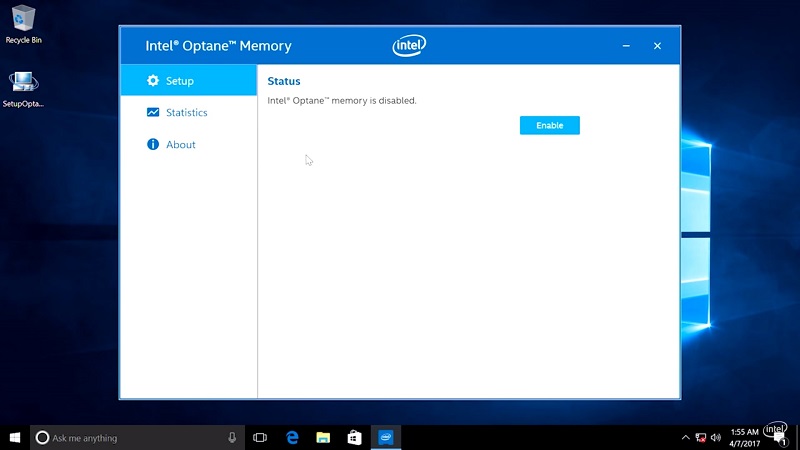Click the Enable button
The height and width of the screenshot is (450, 800).
pyautogui.click(x=549, y=126)
